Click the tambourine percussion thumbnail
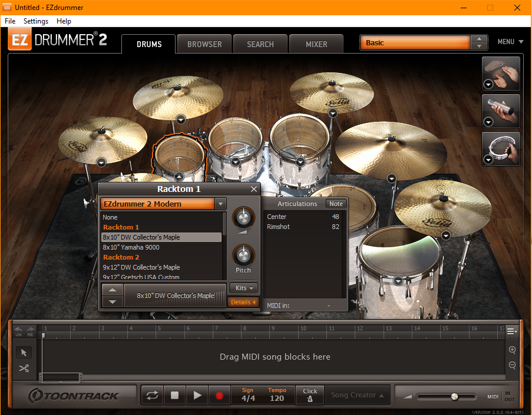532x415 pixels. point(501,149)
